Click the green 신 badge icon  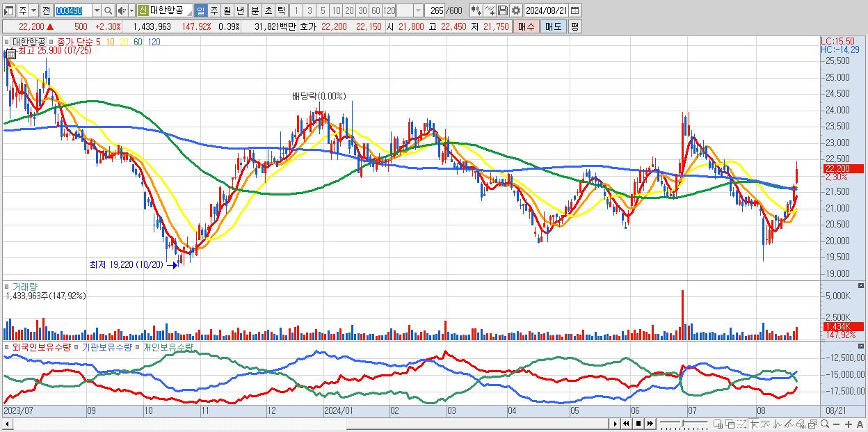click(143, 10)
